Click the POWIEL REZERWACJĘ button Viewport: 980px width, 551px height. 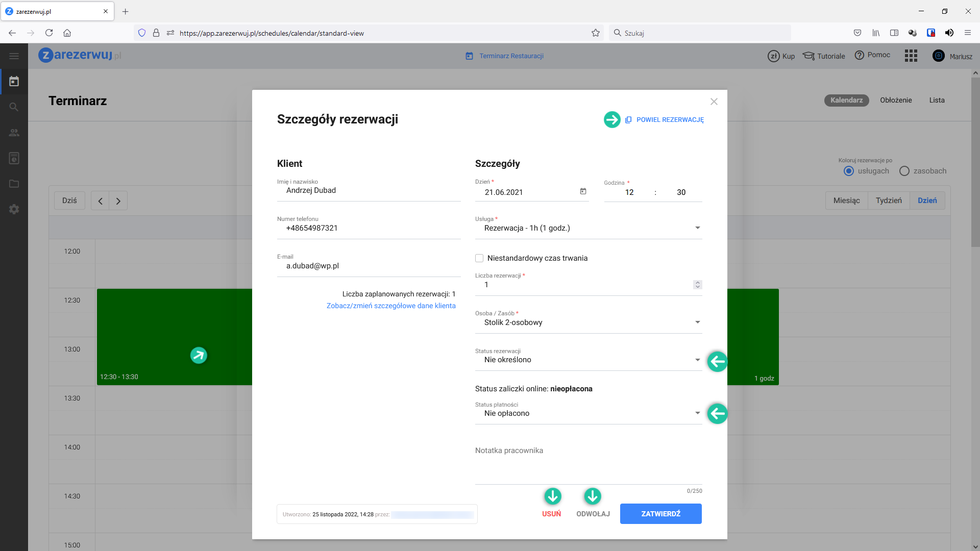pyautogui.click(x=664, y=120)
